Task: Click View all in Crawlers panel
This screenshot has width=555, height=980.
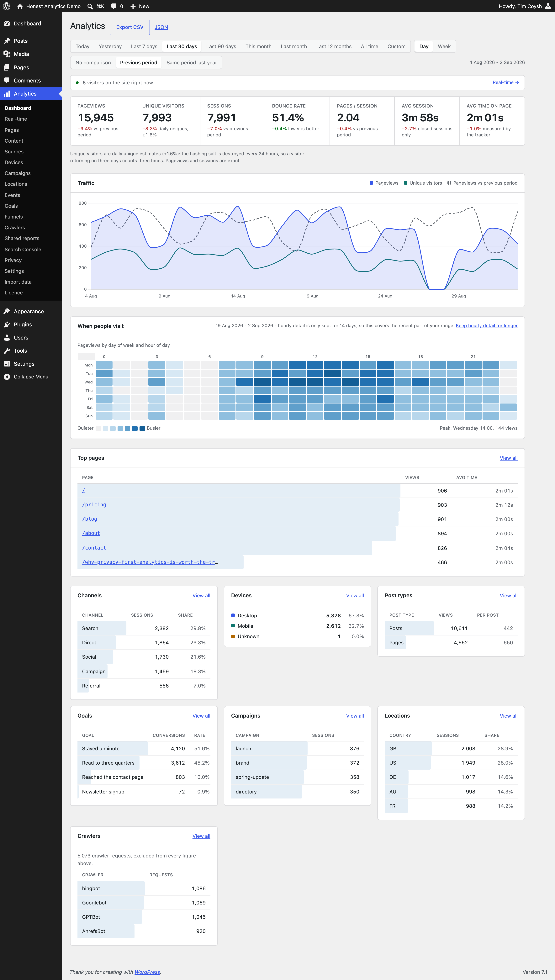Action: 201,836
